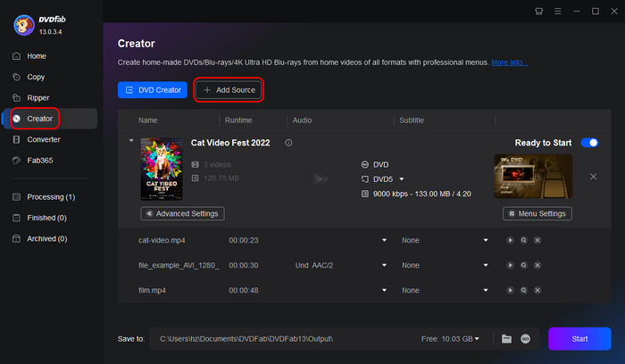The height and width of the screenshot is (364, 625).
Task: Select the film.mp4 file name
Action: click(152, 290)
